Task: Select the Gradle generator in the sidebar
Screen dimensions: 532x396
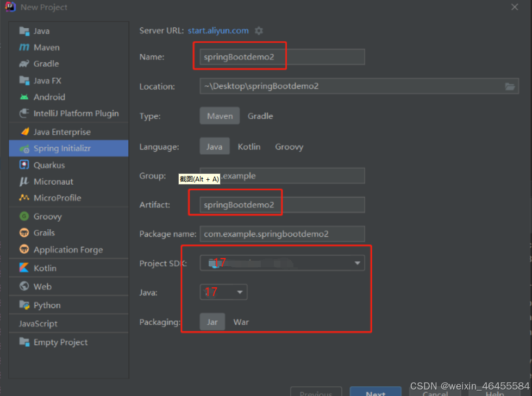Action: pos(45,64)
